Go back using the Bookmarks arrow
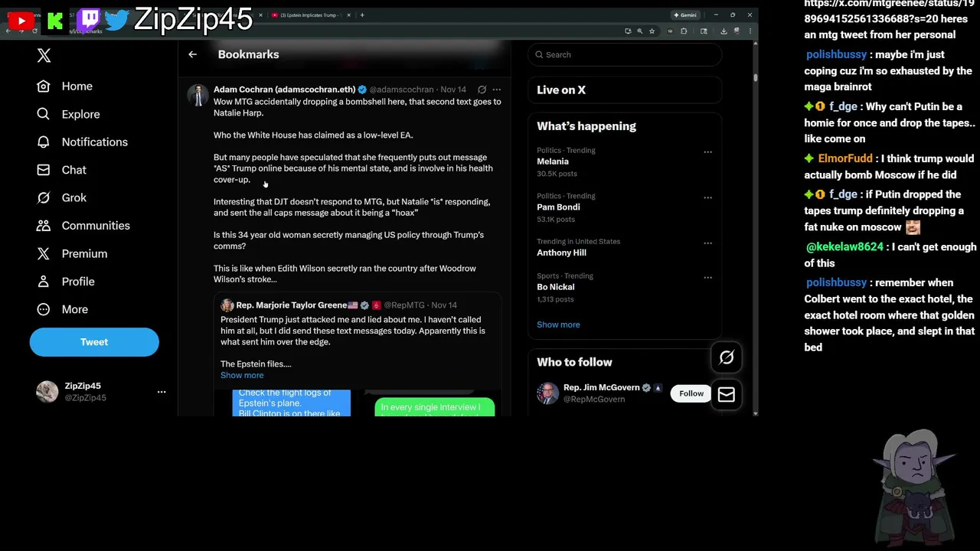980x551 pixels. (x=192, y=54)
